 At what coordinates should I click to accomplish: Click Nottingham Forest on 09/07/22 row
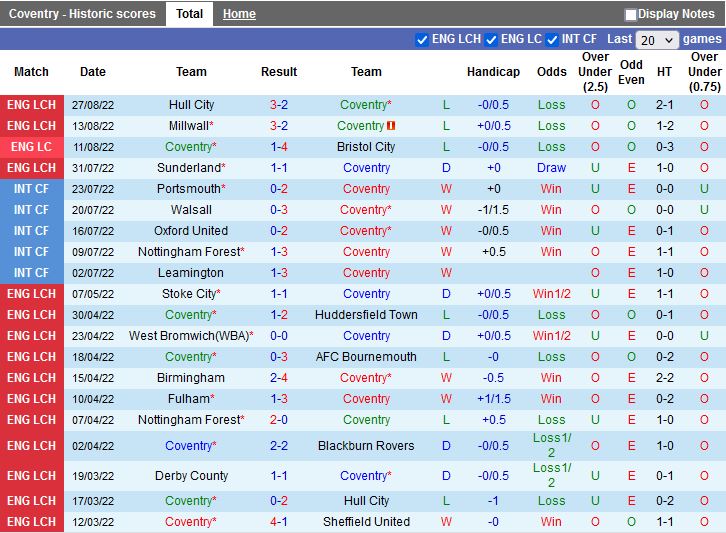click(191, 252)
